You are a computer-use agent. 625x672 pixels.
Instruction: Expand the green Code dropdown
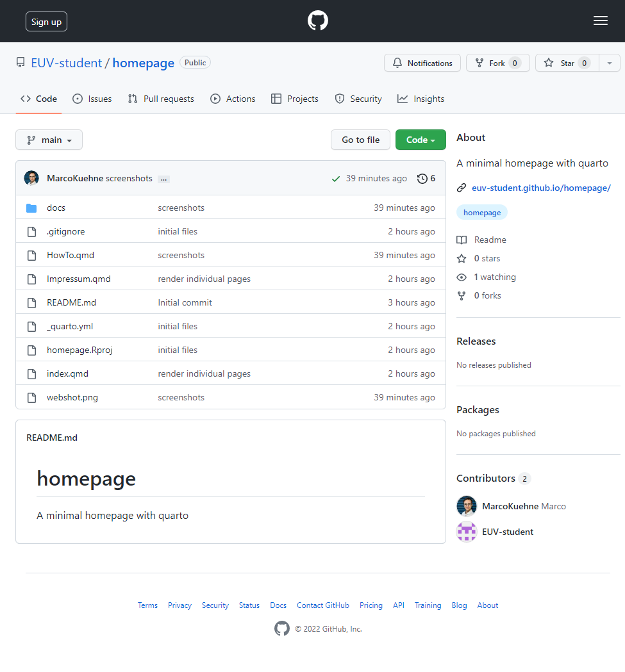click(x=421, y=140)
